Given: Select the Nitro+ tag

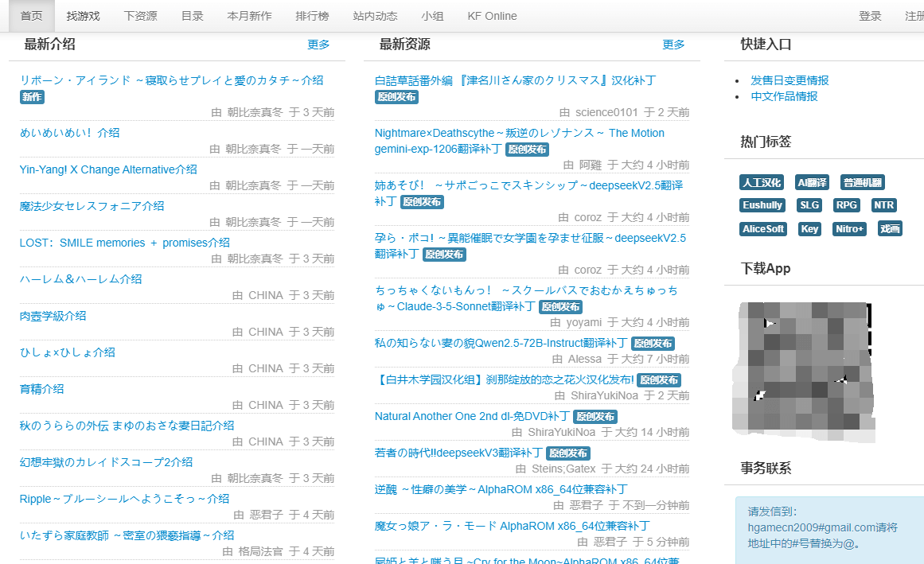Looking at the screenshot, I should (849, 229).
